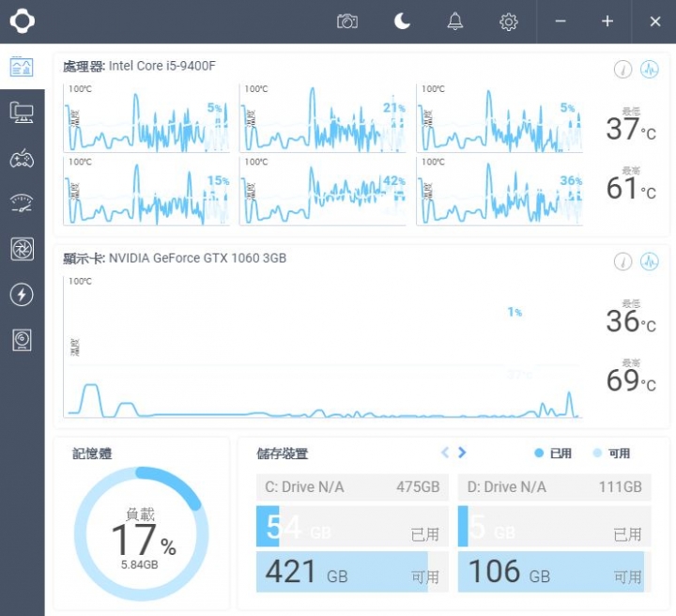The image size is (676, 616).
Task: Take a screenshot with the camera icon
Action: (347, 21)
